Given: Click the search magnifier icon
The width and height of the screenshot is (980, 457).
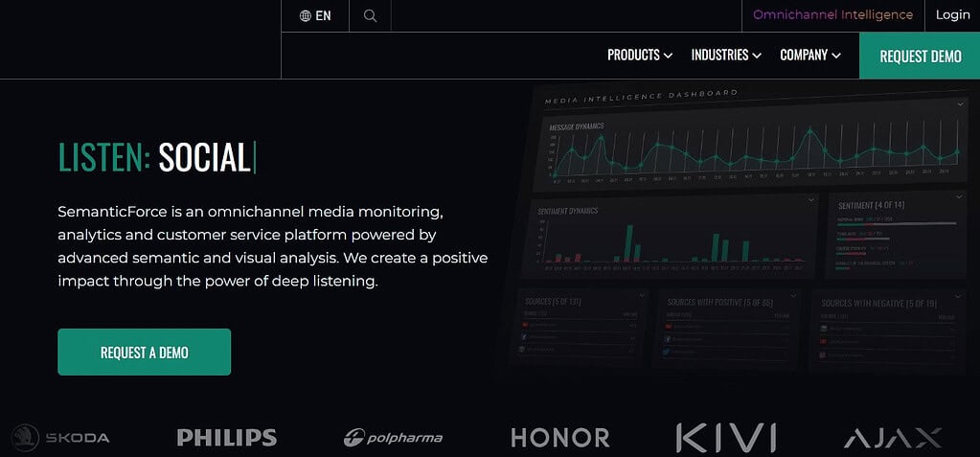Looking at the screenshot, I should [370, 15].
